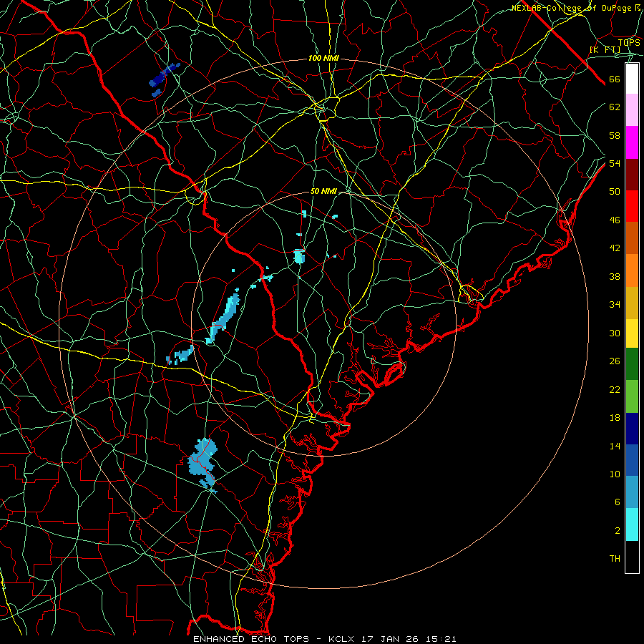Viewport: 644px width, 644px height.
Task: Click the 100 NMI range ring label
Action: tap(323, 59)
